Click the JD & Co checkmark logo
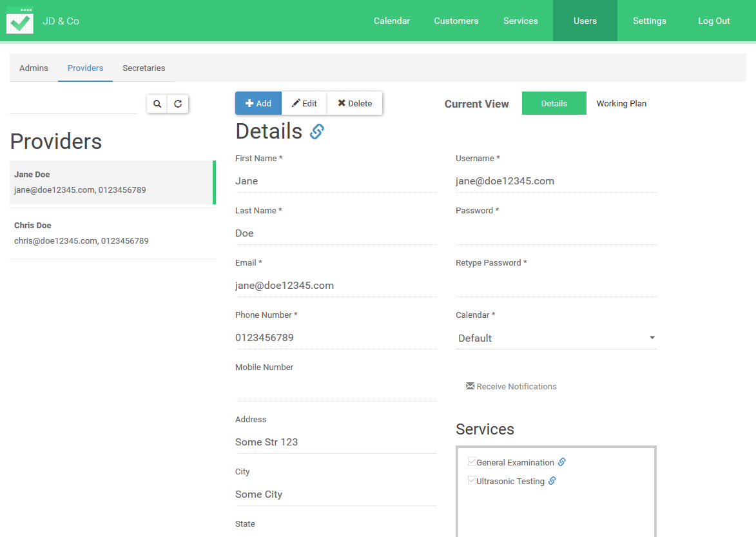 point(20,21)
